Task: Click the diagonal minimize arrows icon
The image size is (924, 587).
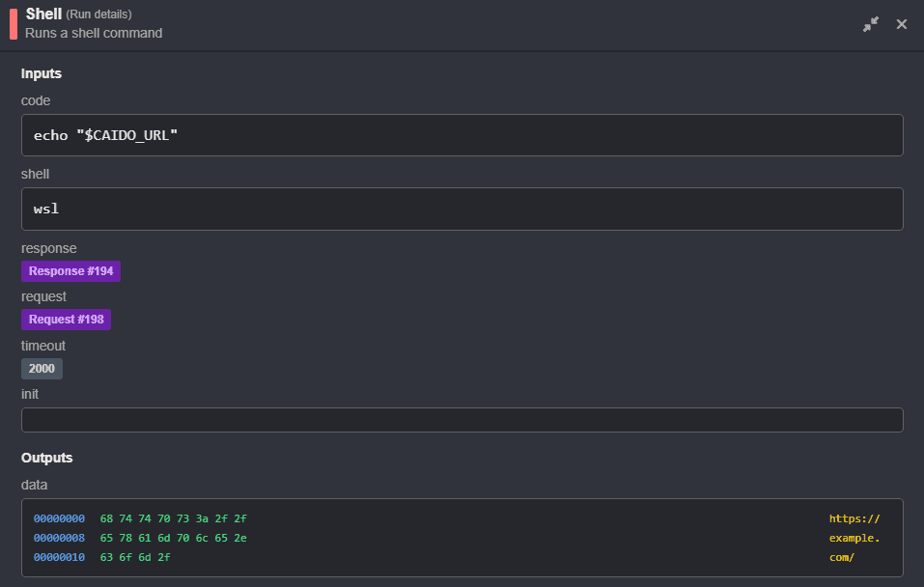Action: point(870,24)
